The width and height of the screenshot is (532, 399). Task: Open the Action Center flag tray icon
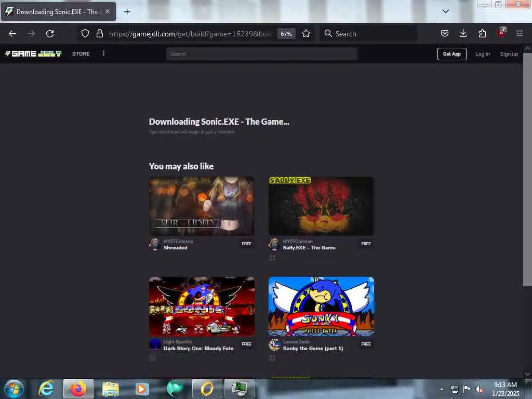click(467, 389)
